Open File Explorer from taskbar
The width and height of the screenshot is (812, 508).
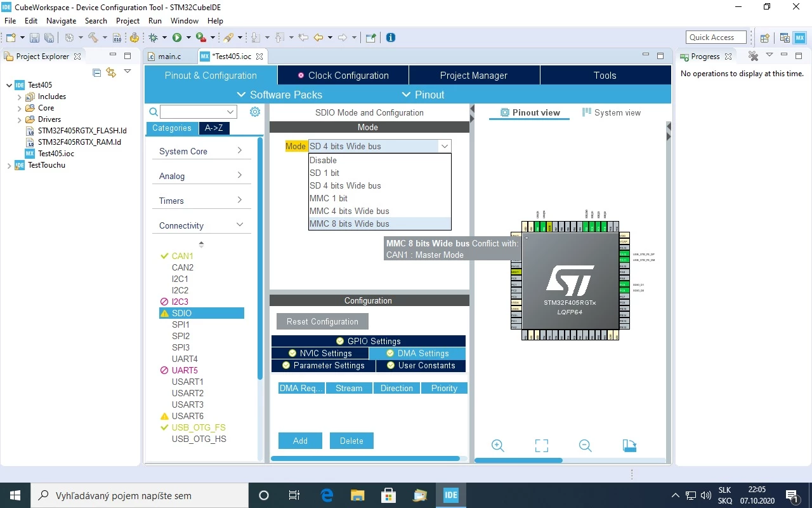coord(358,495)
